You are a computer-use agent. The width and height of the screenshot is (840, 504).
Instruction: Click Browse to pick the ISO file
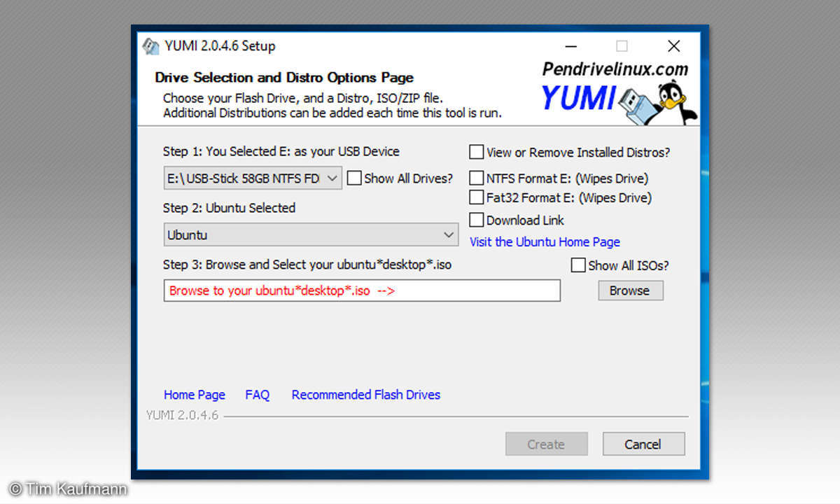pos(630,290)
